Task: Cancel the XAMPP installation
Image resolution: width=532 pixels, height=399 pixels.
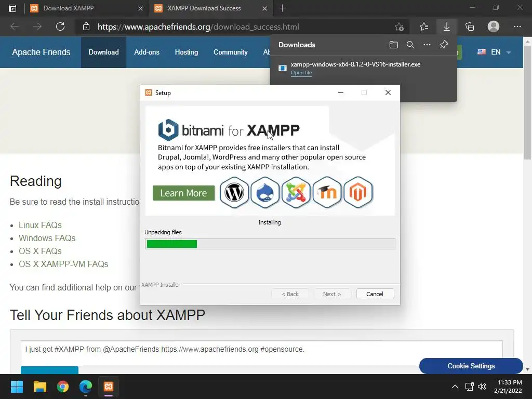Action: [375, 294]
